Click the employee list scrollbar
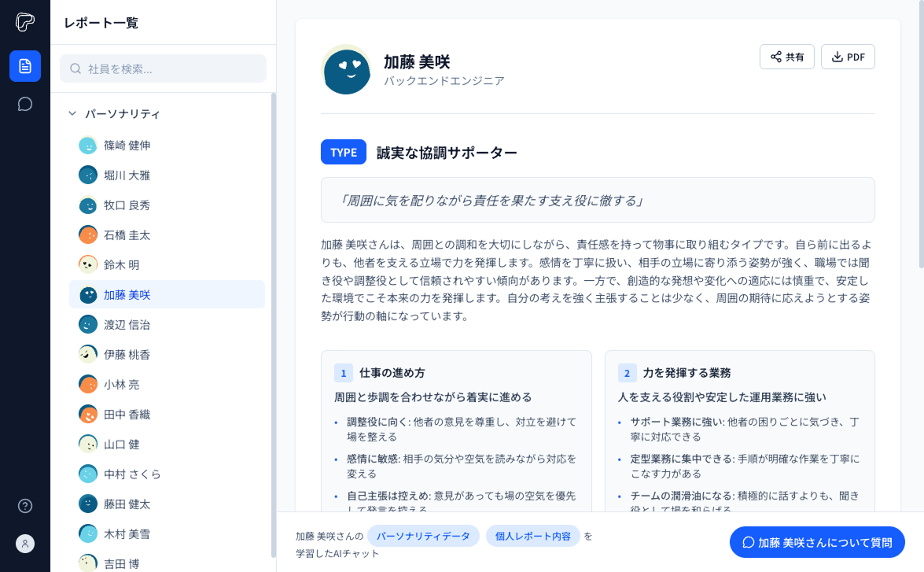The height and width of the screenshot is (572, 924). pyautogui.click(x=274, y=324)
